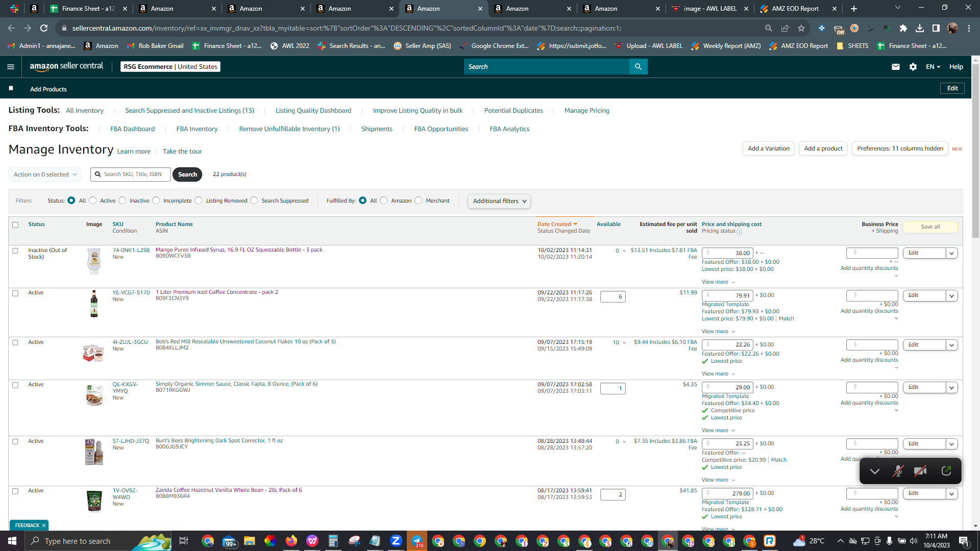Image resolution: width=980 pixels, height=551 pixels.
Task: Open a new browser tab
Action: tap(854, 9)
